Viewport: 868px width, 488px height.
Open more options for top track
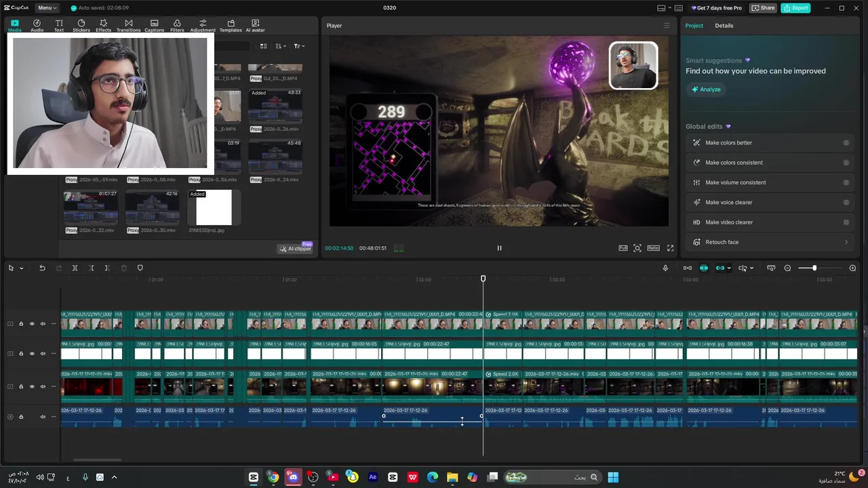pos(53,324)
